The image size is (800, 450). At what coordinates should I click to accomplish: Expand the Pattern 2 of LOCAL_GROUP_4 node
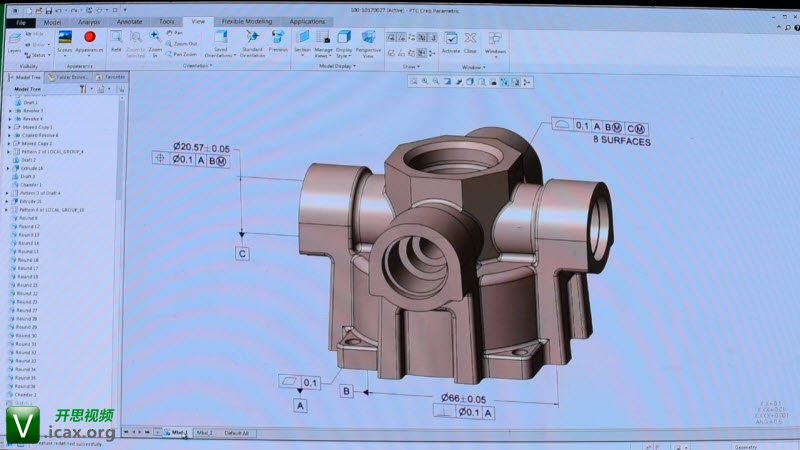(10, 152)
